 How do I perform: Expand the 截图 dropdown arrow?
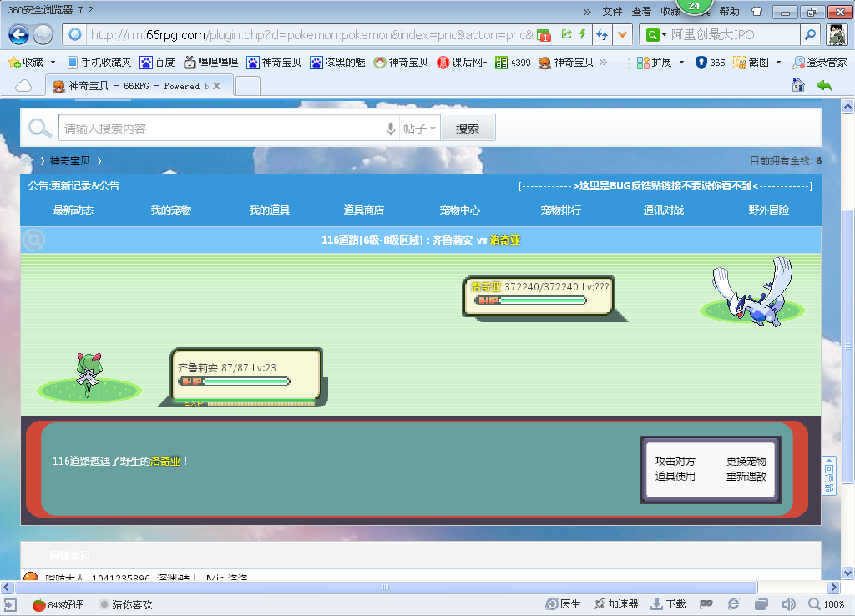[778, 63]
